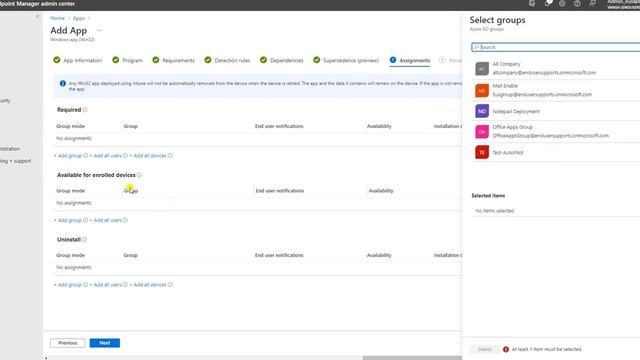Focus the Search field in Select groups
640x360 pixels.
coord(556,47)
